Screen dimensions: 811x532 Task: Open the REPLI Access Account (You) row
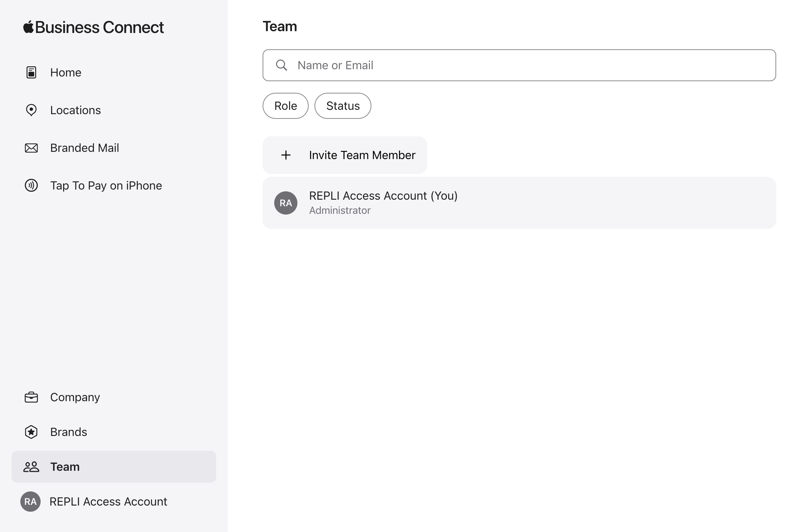519,203
